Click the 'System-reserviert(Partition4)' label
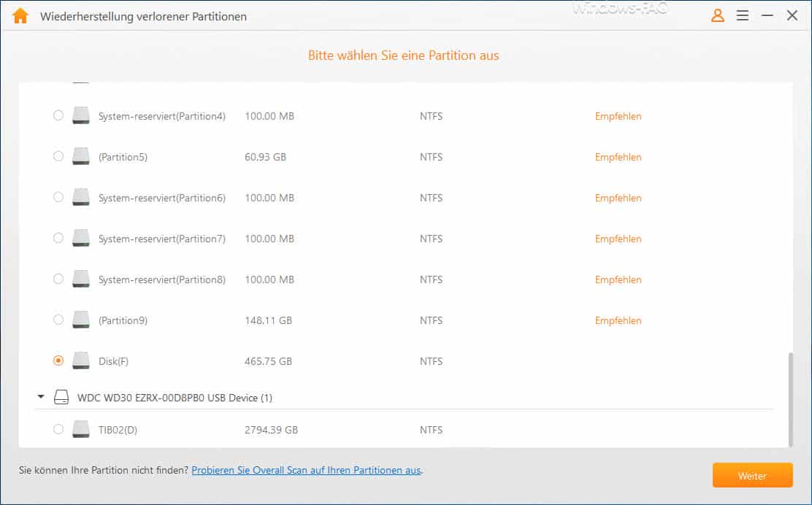 coord(162,116)
